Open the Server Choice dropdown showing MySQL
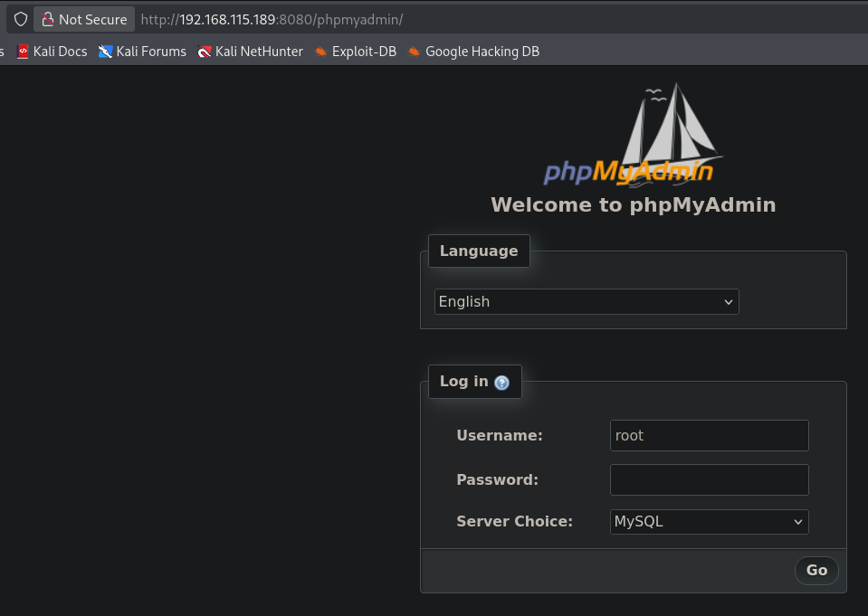 (x=709, y=522)
